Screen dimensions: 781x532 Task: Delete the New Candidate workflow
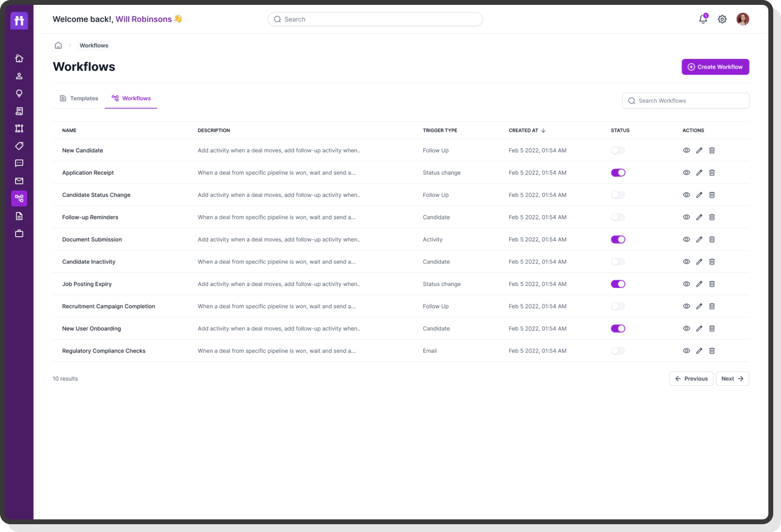point(712,150)
